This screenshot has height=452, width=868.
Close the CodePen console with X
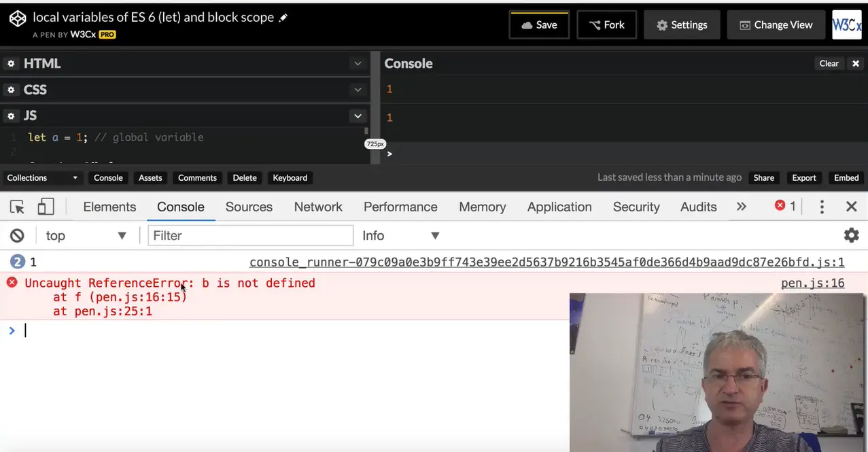click(856, 63)
